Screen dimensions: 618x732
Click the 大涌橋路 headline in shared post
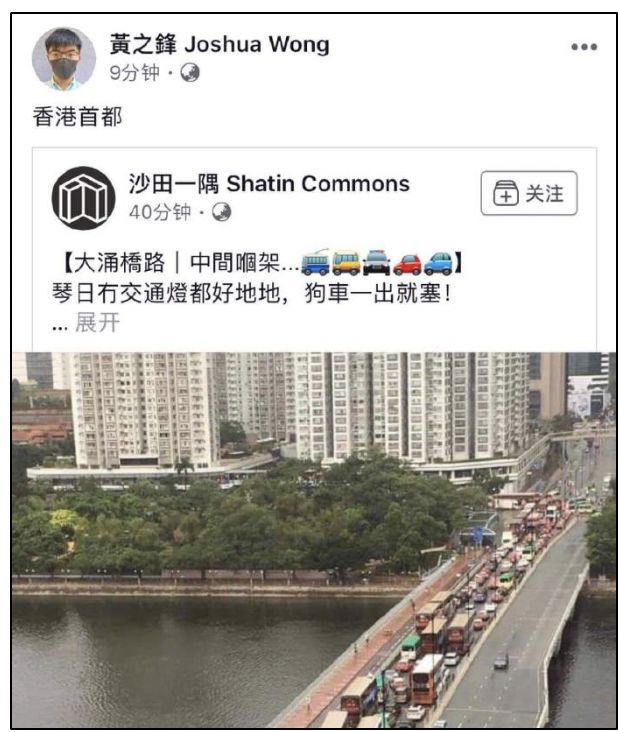(119, 263)
